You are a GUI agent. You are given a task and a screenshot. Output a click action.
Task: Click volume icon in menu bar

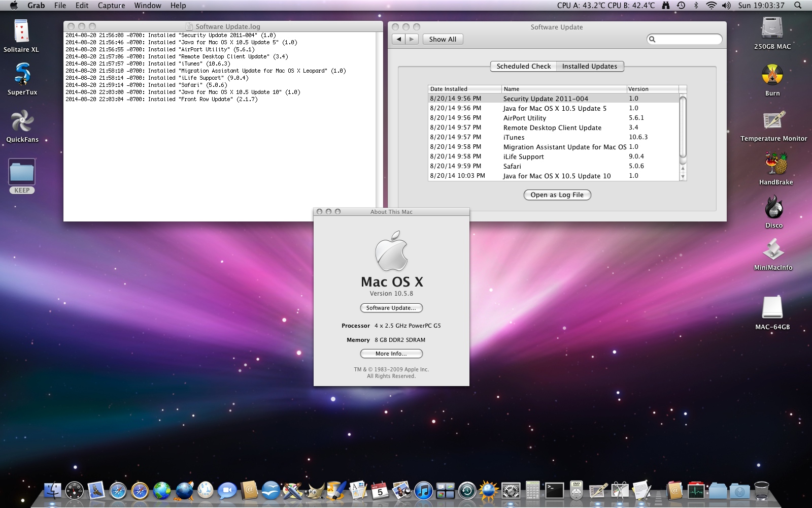click(x=726, y=5)
